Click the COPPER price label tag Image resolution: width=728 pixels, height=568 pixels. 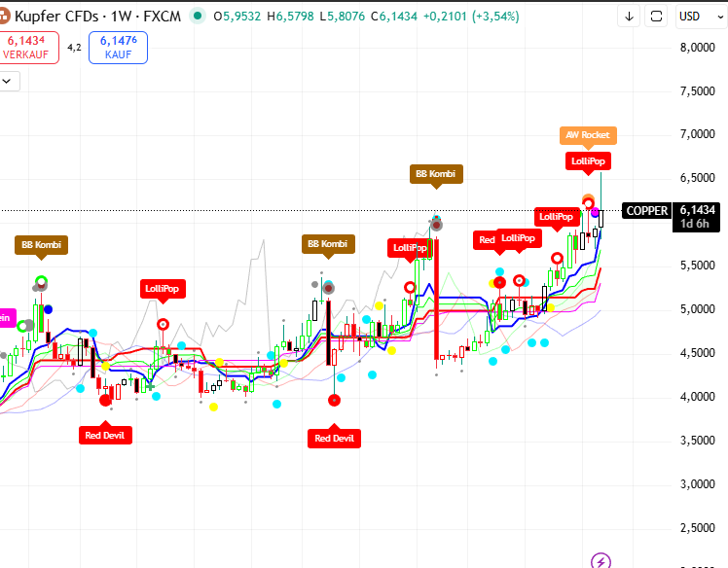[647, 210]
